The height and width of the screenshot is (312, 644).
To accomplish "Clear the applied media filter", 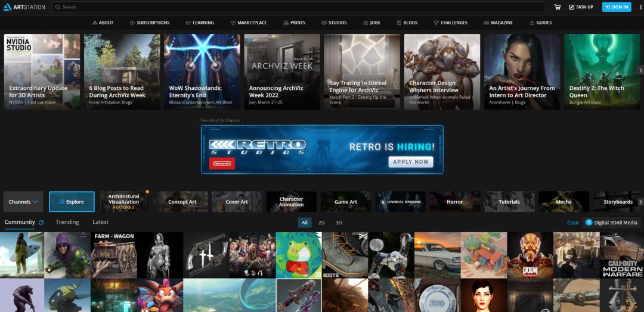I will tap(572, 223).
